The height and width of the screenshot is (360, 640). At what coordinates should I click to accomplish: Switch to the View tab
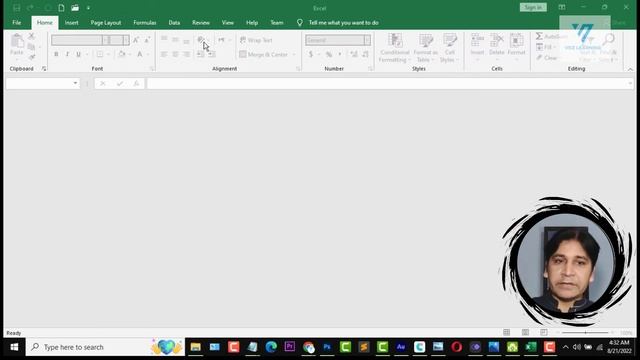point(228,23)
